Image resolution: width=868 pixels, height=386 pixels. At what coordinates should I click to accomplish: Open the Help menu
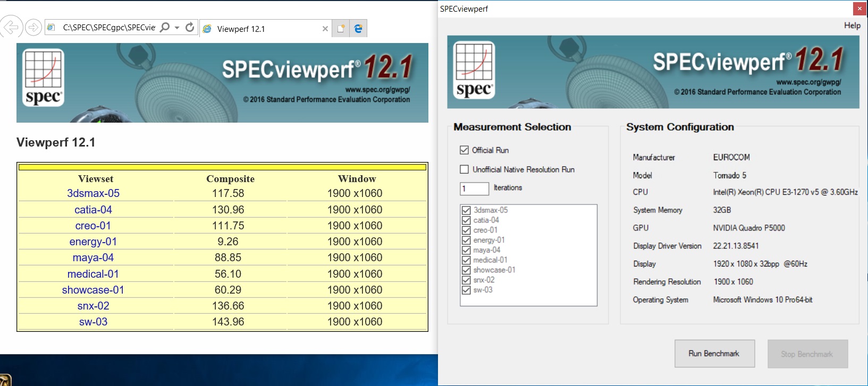coord(852,25)
